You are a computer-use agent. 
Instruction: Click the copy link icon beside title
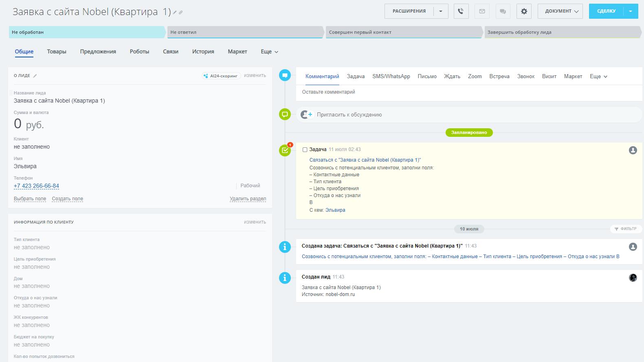pos(181,13)
